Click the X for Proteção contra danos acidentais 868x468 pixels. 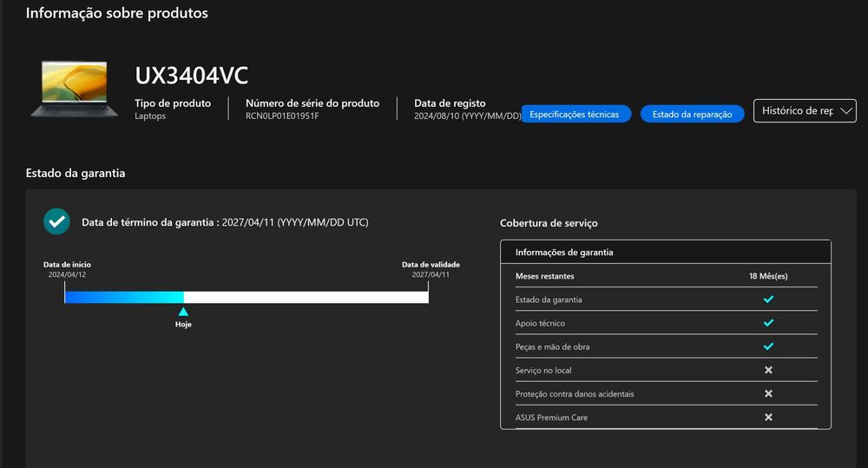click(x=768, y=394)
